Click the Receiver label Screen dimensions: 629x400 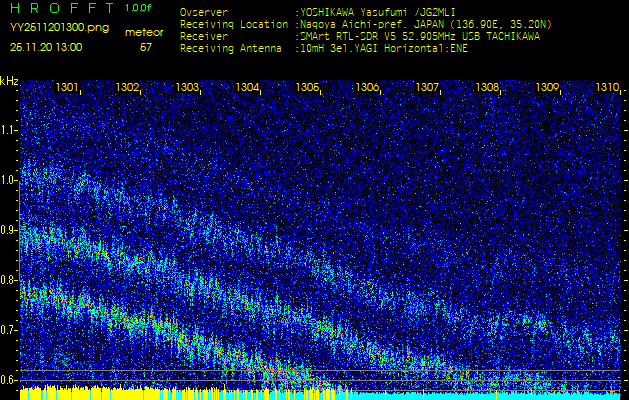pyautogui.click(x=204, y=37)
